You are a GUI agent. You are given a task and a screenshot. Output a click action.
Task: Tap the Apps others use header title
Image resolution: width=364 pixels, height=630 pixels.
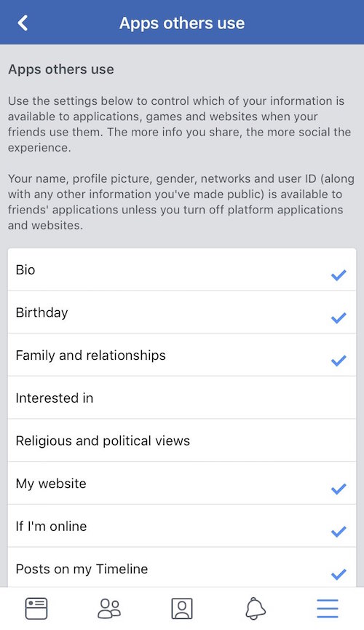(x=182, y=23)
